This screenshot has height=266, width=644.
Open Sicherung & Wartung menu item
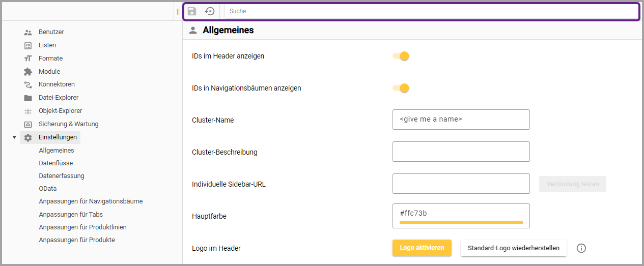[x=68, y=124]
